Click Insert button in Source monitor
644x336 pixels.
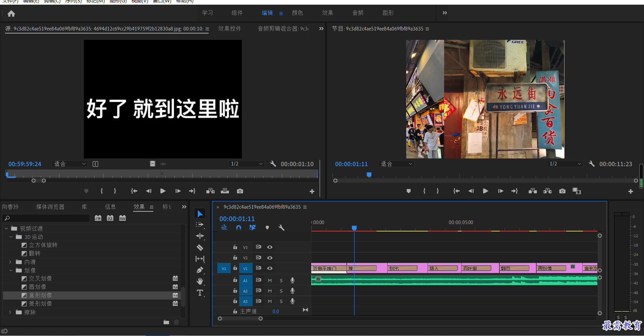pos(210,191)
